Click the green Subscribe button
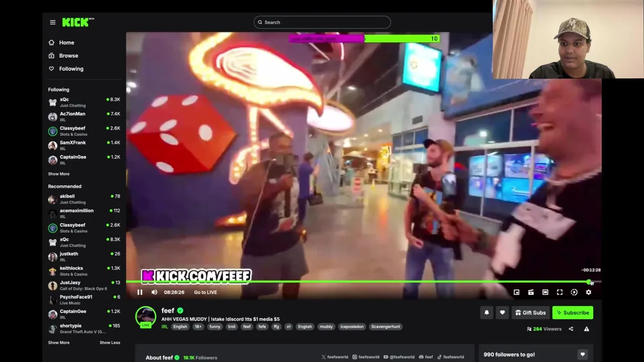The image size is (644, 362). pos(573,313)
